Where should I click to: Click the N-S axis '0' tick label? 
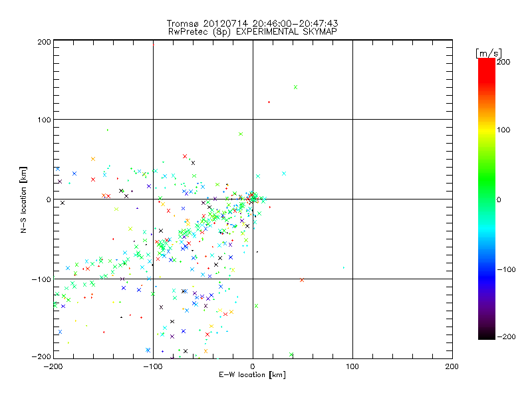[x=49, y=199]
